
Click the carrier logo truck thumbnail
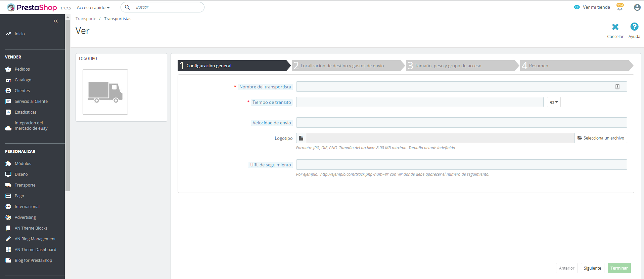point(105,92)
